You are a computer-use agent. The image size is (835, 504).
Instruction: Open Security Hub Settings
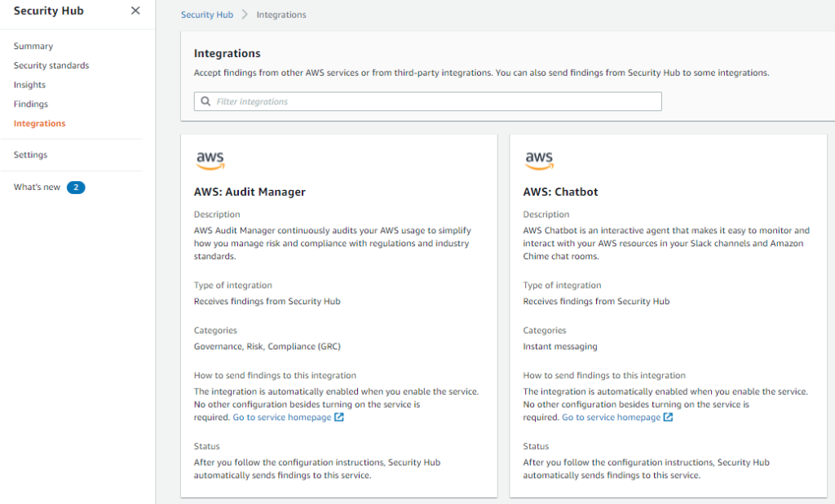pos(29,154)
